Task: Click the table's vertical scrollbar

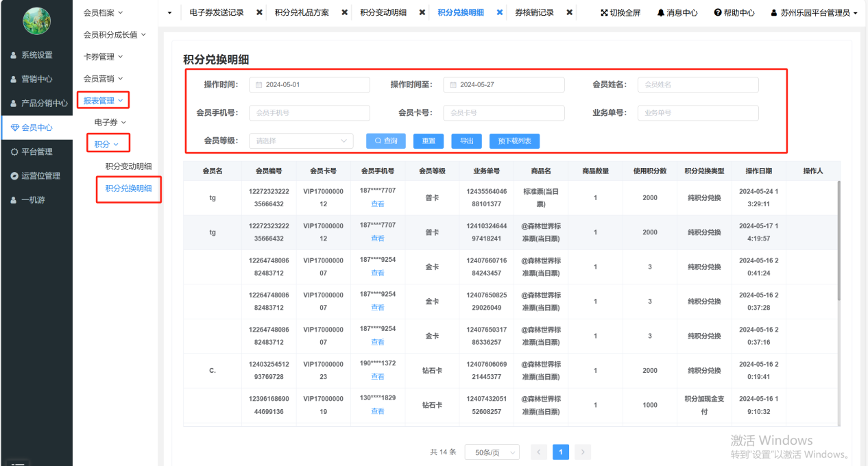Action: coord(839,240)
